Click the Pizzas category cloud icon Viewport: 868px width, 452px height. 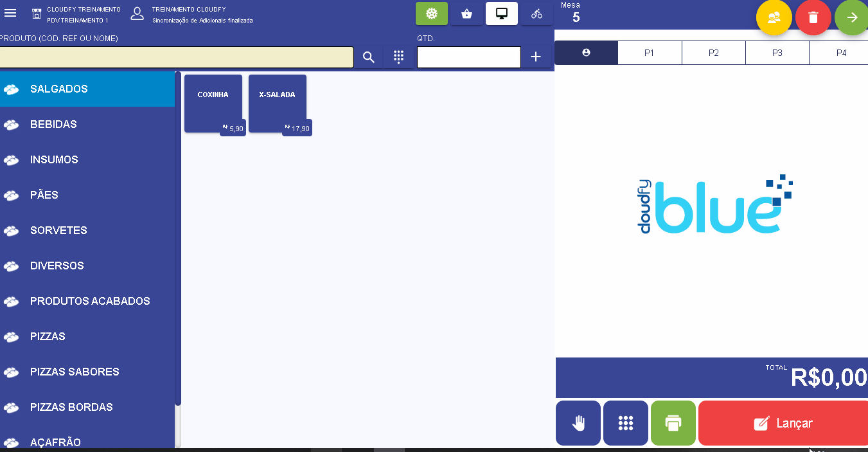(x=11, y=337)
